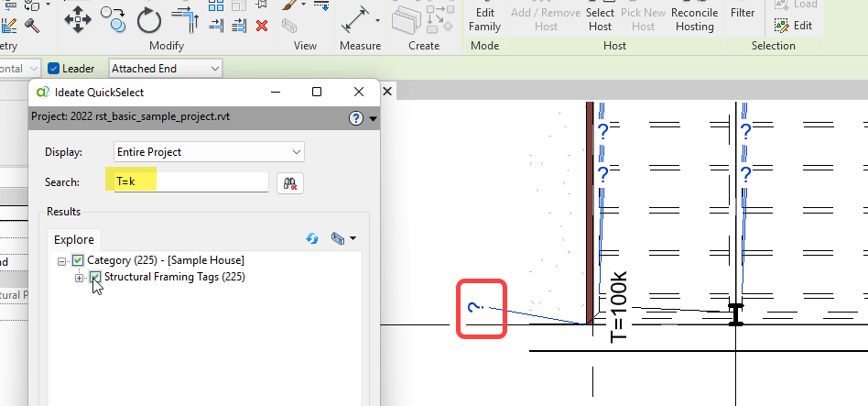Close the view tab with X

point(387,91)
